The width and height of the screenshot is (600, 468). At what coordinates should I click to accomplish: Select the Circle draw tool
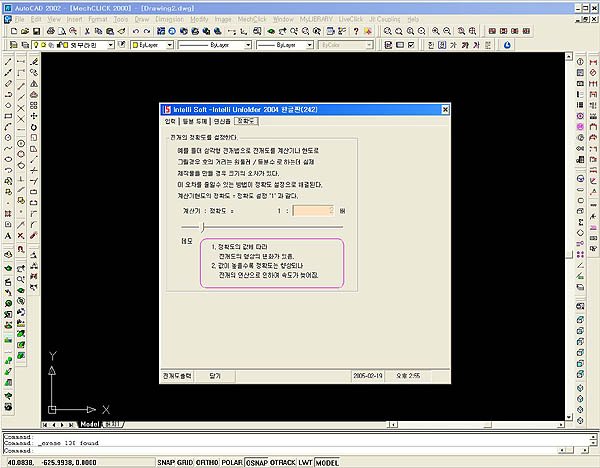click(8, 138)
